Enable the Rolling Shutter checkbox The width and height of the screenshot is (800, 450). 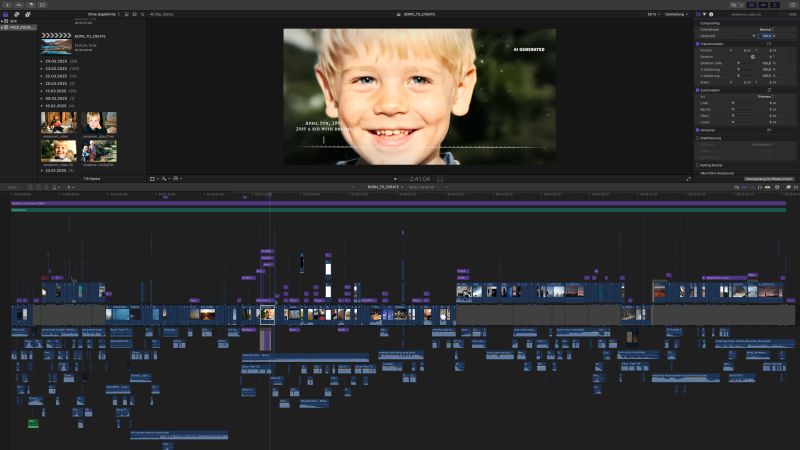(x=697, y=165)
